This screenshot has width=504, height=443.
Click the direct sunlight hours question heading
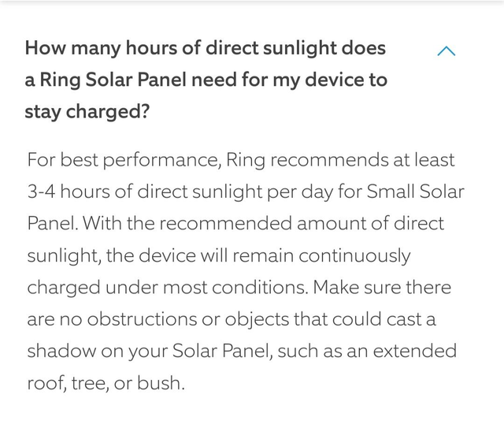click(206, 48)
